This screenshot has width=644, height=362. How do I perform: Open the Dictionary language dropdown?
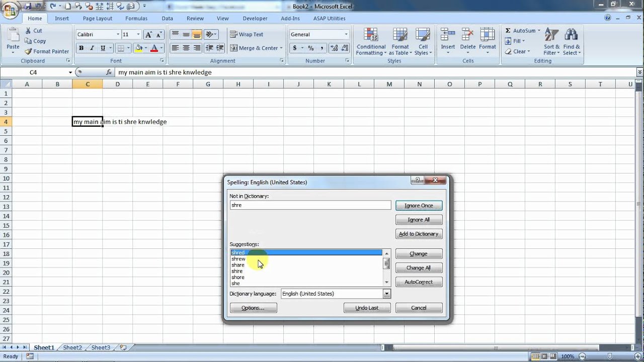[x=386, y=294]
